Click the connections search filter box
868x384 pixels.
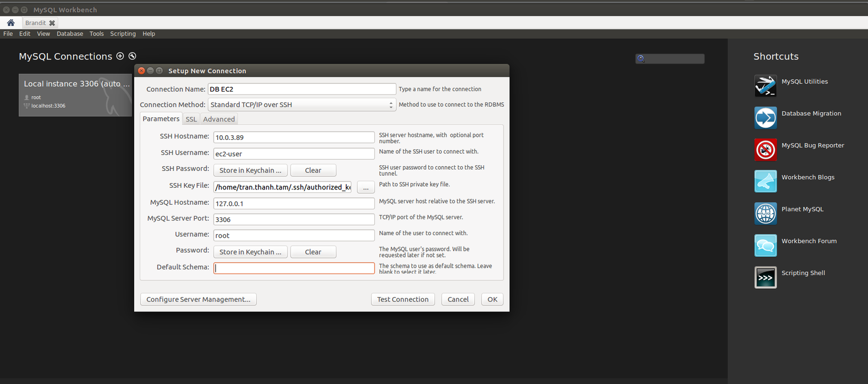click(x=670, y=59)
